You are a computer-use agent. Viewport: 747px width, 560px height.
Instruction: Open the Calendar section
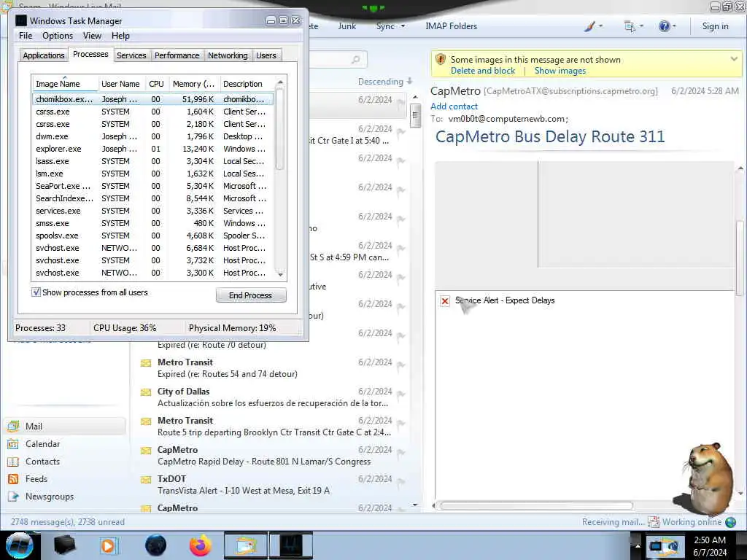click(42, 444)
